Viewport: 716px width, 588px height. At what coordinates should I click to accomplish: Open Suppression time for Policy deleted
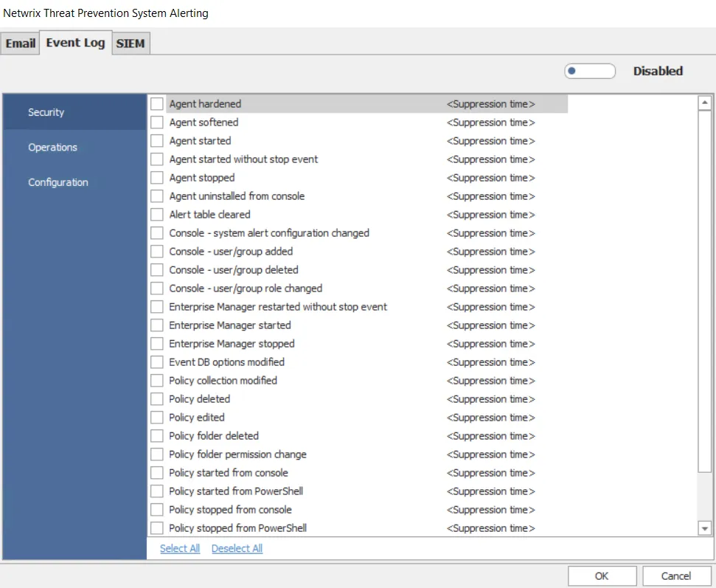(x=491, y=399)
